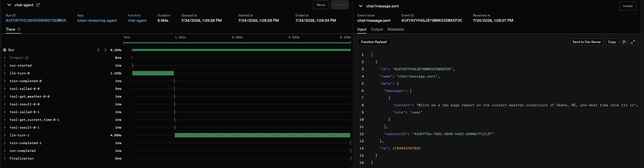Copy the function payload
Viewport: 644px width, 168px height.
click(x=612, y=42)
